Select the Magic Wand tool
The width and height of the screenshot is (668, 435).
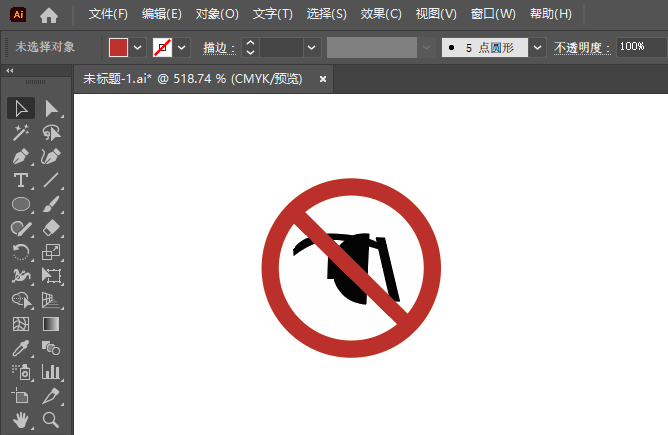click(x=21, y=133)
